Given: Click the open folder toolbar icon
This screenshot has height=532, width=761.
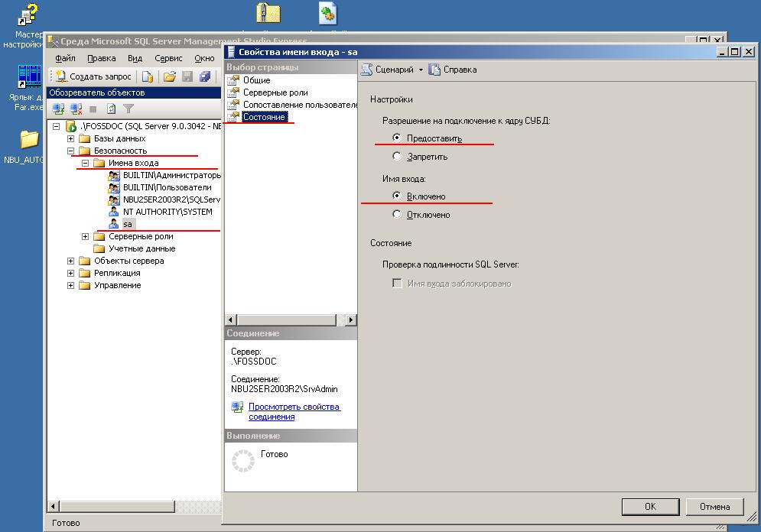Looking at the screenshot, I should [x=169, y=76].
